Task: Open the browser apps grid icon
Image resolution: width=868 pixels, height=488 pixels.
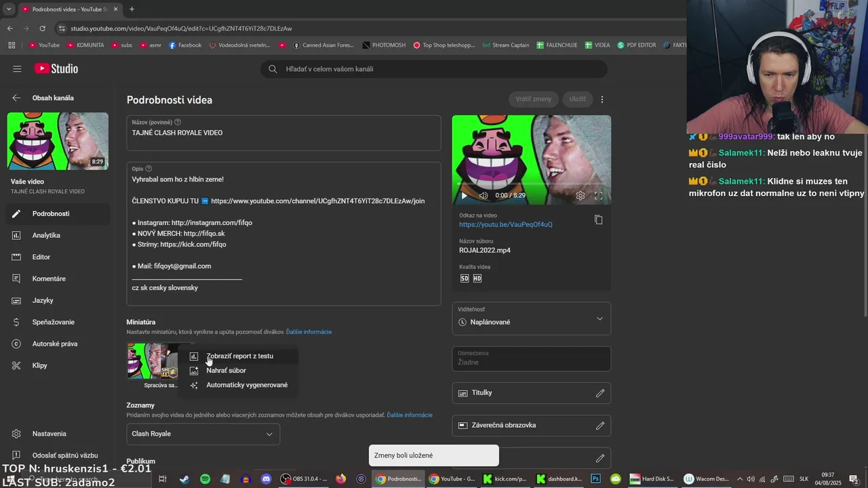Action: tap(12, 45)
